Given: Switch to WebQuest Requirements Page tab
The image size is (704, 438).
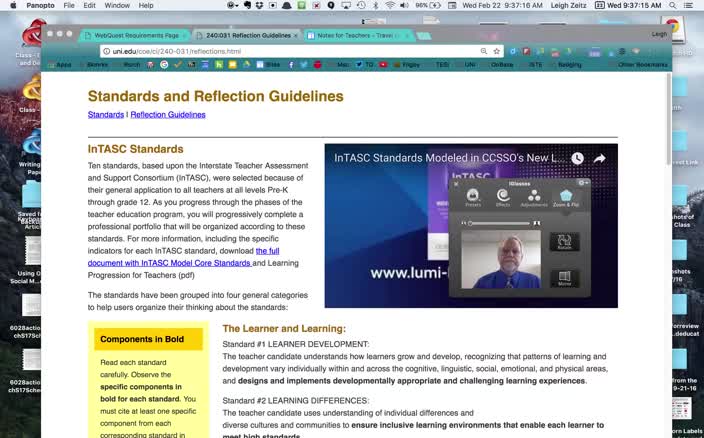Looking at the screenshot, I should (x=133, y=35).
